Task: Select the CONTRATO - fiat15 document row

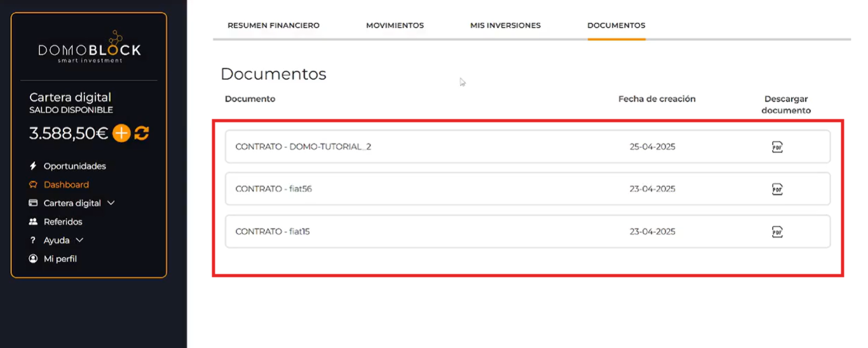Action: tap(527, 231)
